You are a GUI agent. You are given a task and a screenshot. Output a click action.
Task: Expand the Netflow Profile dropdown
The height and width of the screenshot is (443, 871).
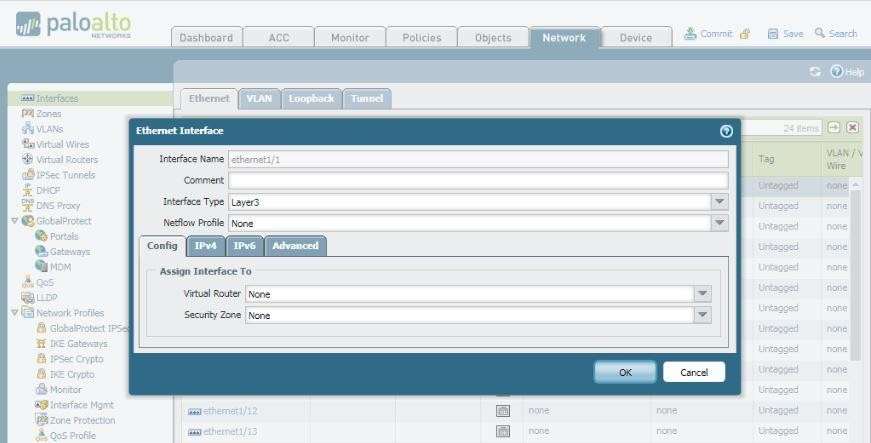click(719, 223)
